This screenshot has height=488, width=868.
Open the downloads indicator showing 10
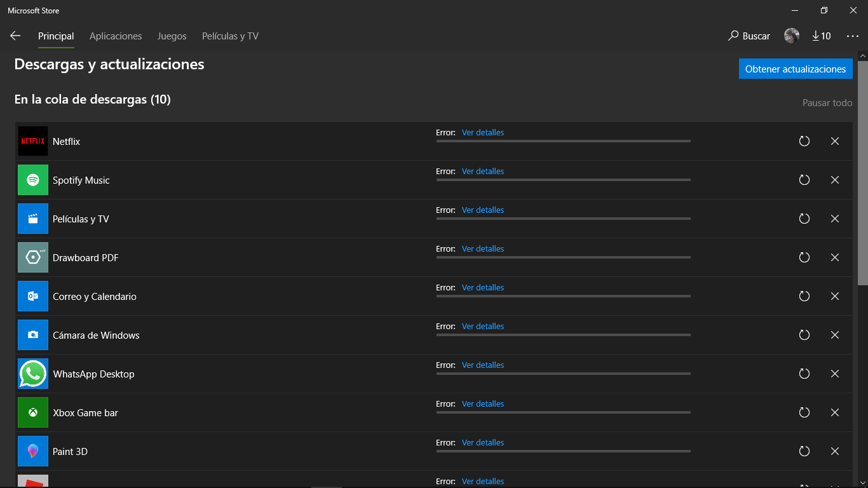822,36
